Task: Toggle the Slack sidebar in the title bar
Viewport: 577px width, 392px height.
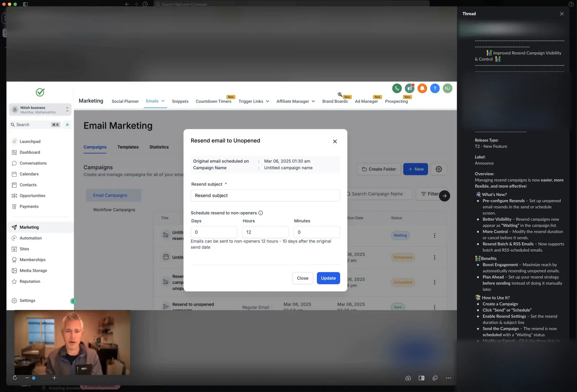Action: [25, 4]
